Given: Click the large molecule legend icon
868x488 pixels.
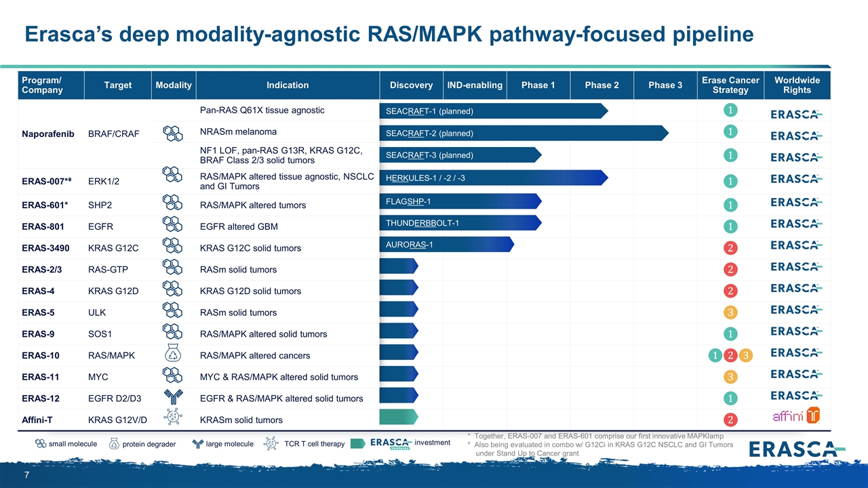Looking at the screenshot, I should tap(197, 444).
